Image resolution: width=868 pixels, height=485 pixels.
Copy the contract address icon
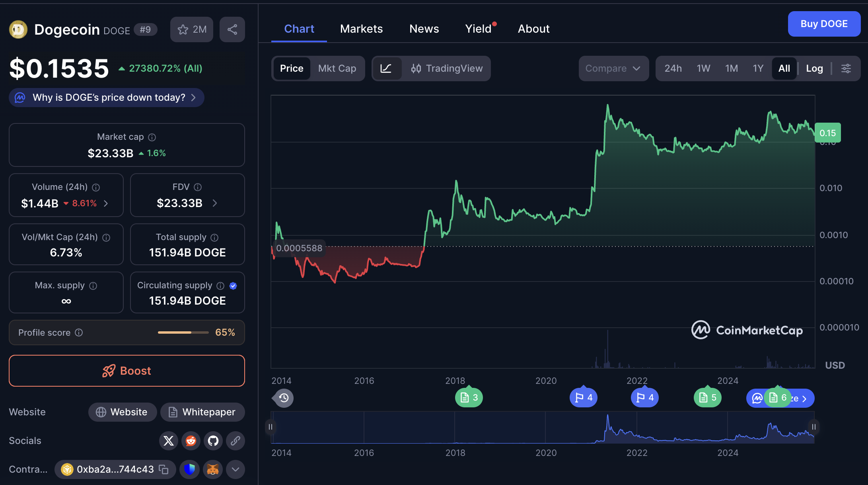pos(163,469)
